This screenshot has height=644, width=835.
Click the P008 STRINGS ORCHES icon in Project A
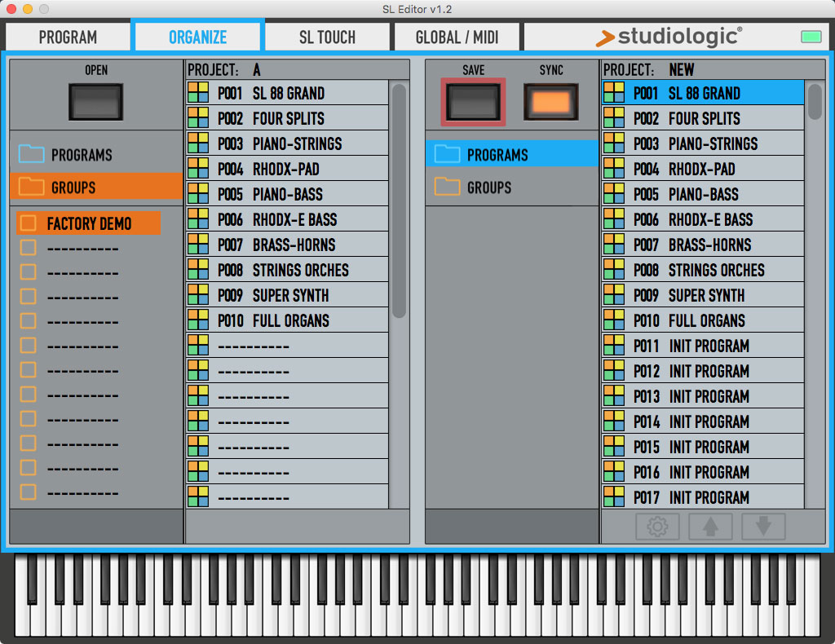198,269
